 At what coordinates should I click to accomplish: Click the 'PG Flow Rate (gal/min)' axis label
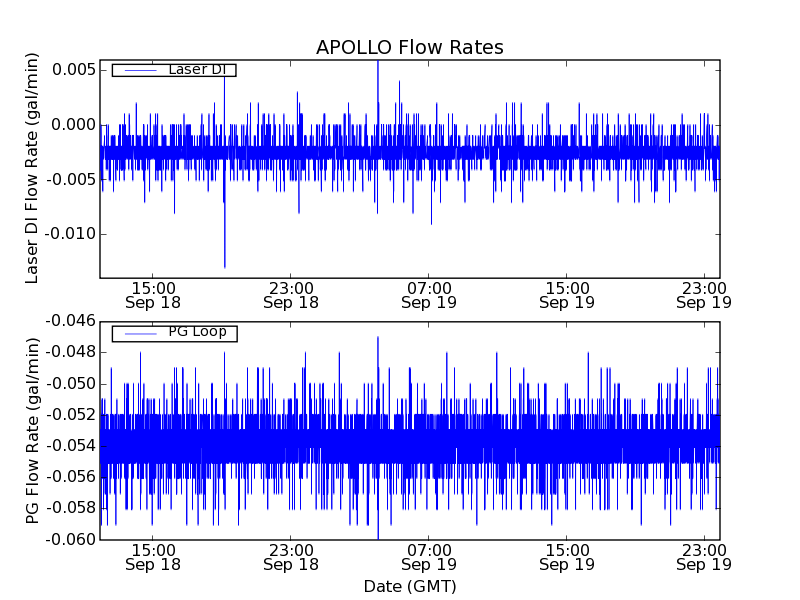pos(32,431)
